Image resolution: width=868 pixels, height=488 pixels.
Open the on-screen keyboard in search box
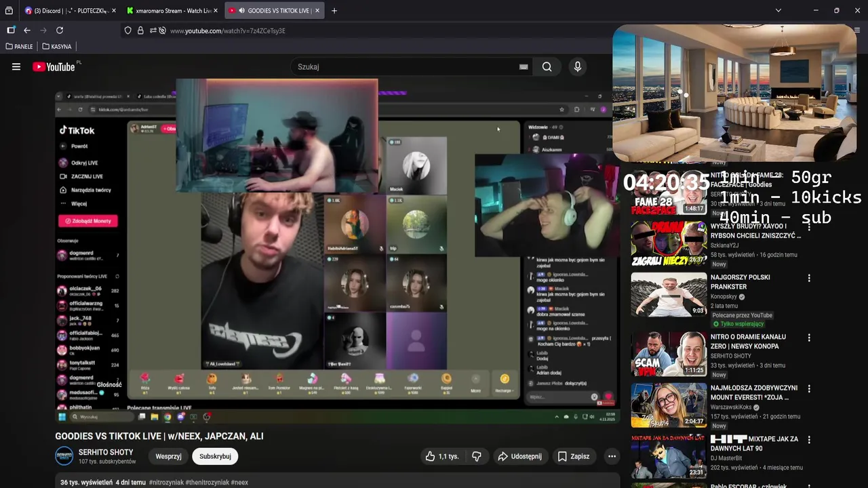tap(524, 66)
